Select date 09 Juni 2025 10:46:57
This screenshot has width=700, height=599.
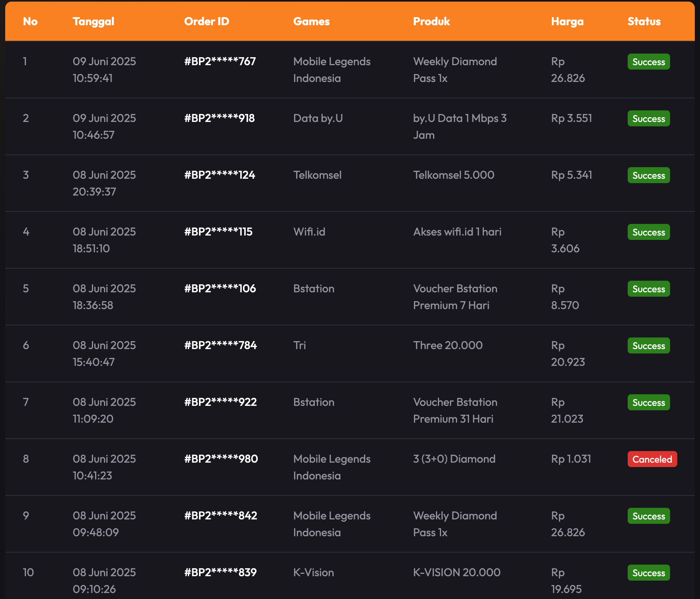tap(104, 127)
